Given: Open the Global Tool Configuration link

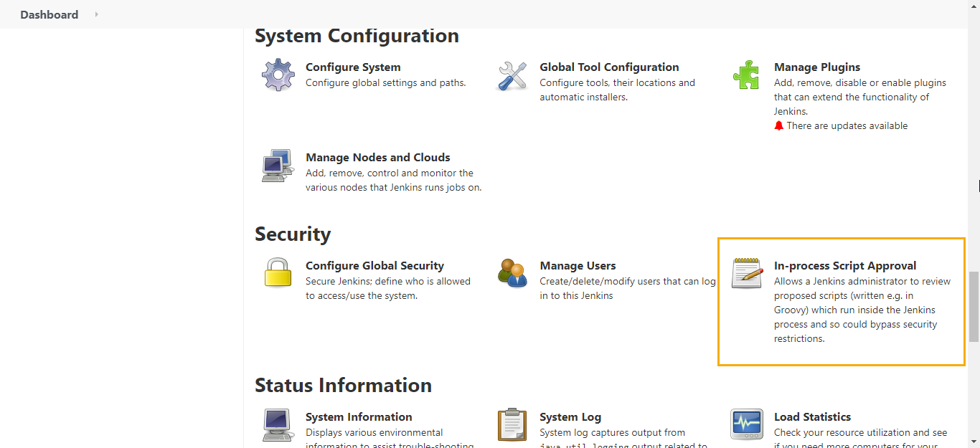Looking at the screenshot, I should click(x=609, y=67).
